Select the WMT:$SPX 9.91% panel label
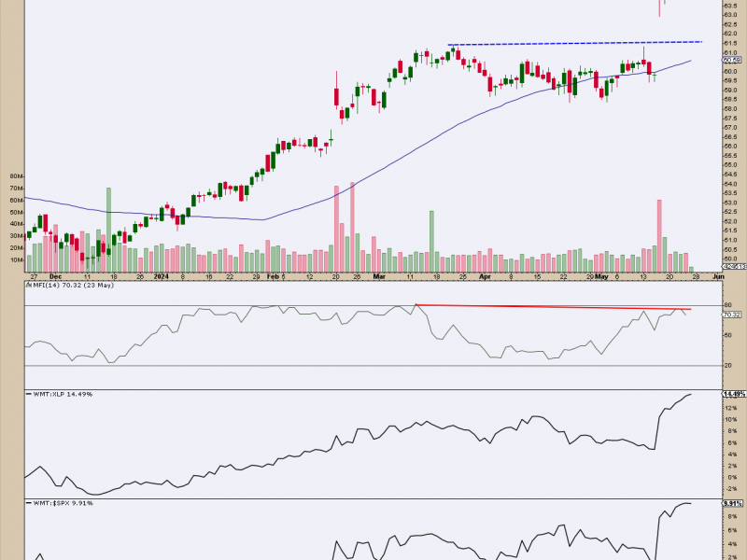747x560 pixels. point(63,503)
